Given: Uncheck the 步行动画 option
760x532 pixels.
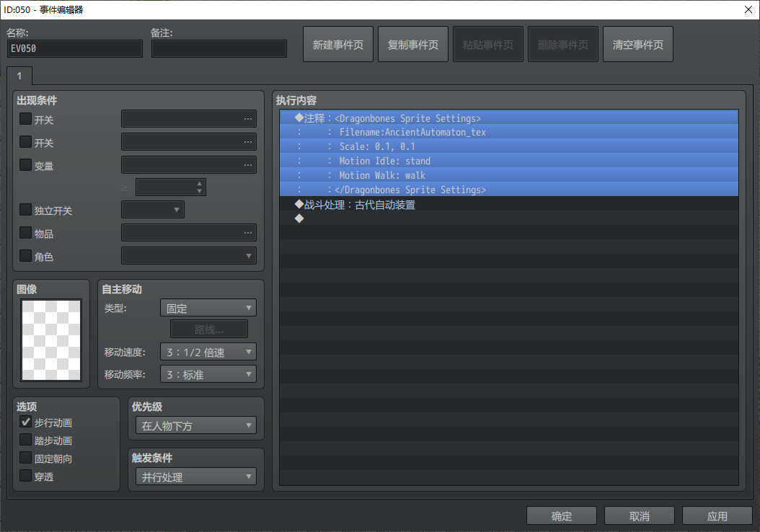Looking at the screenshot, I should pos(25,422).
